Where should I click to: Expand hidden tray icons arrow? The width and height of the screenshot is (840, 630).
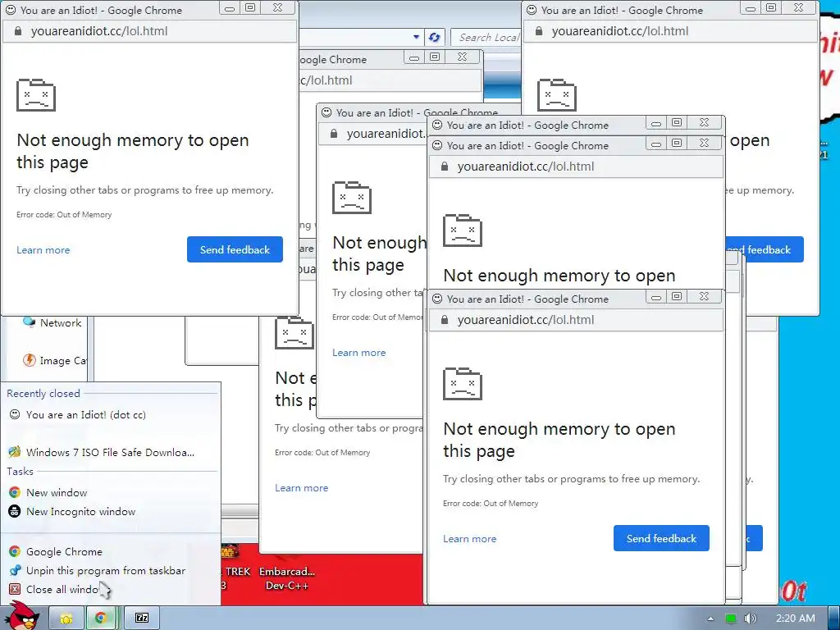click(x=710, y=619)
